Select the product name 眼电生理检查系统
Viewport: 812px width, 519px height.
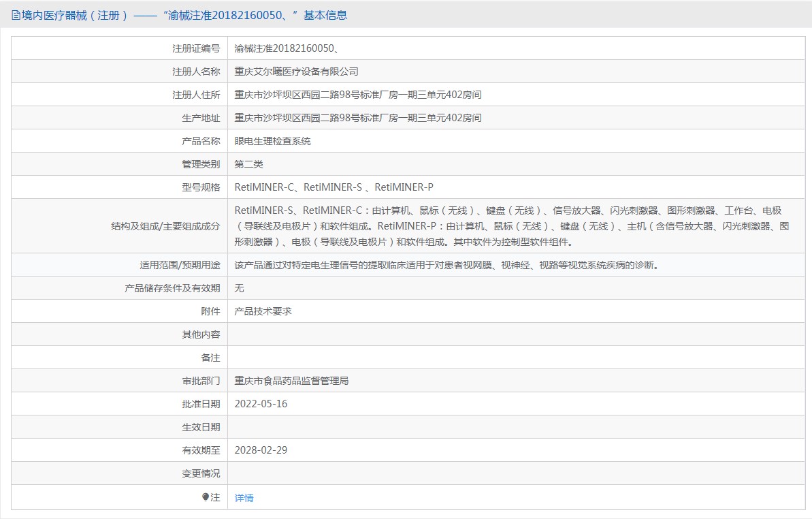click(x=272, y=141)
